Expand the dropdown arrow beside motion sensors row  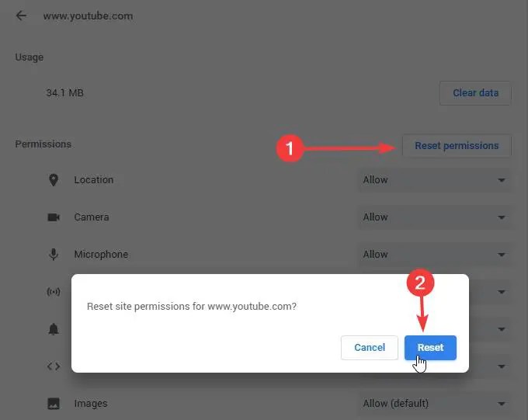point(502,292)
